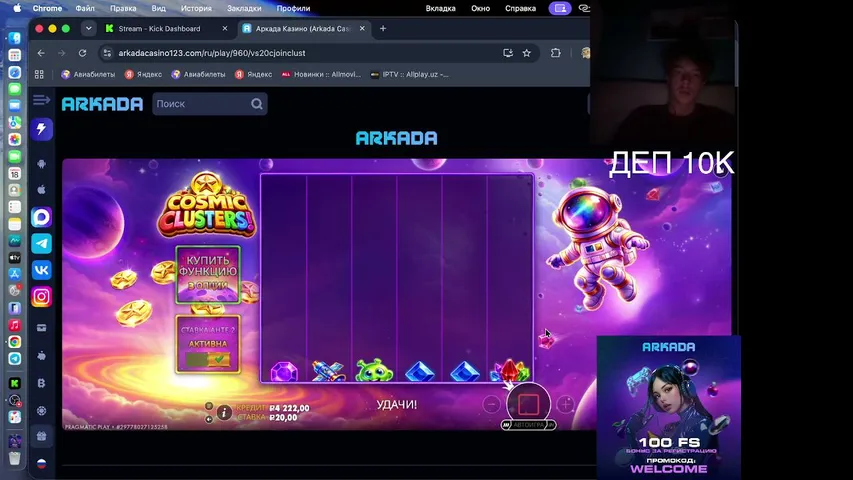Screen dimensions: 853x480
Task: Open the История menu
Action: click(x=196, y=8)
